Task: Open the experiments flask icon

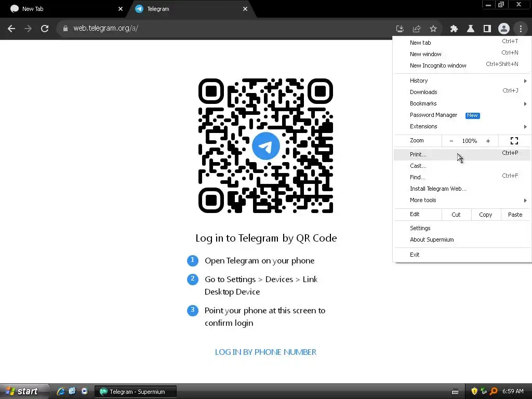Action: 471,29
